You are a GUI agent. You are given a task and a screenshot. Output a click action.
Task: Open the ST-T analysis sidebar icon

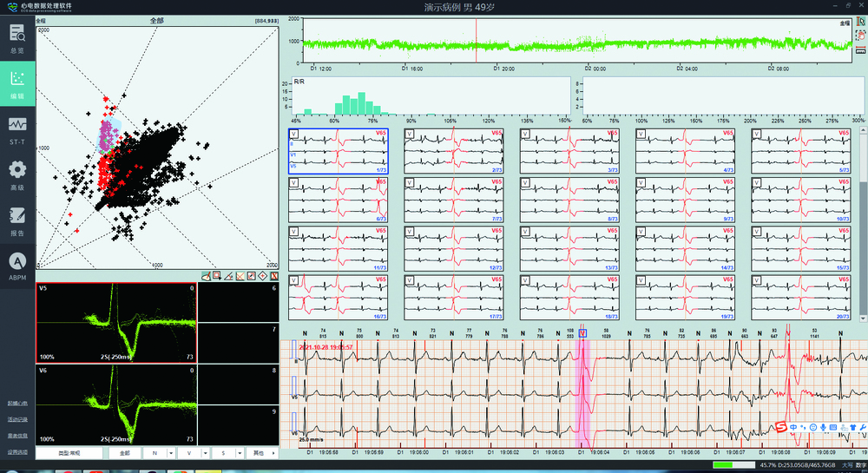point(17,129)
